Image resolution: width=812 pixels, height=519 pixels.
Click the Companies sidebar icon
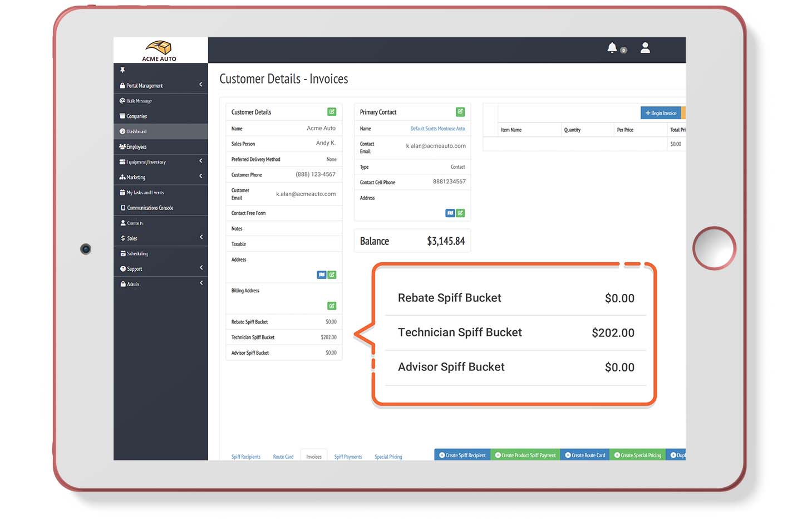[x=122, y=116]
